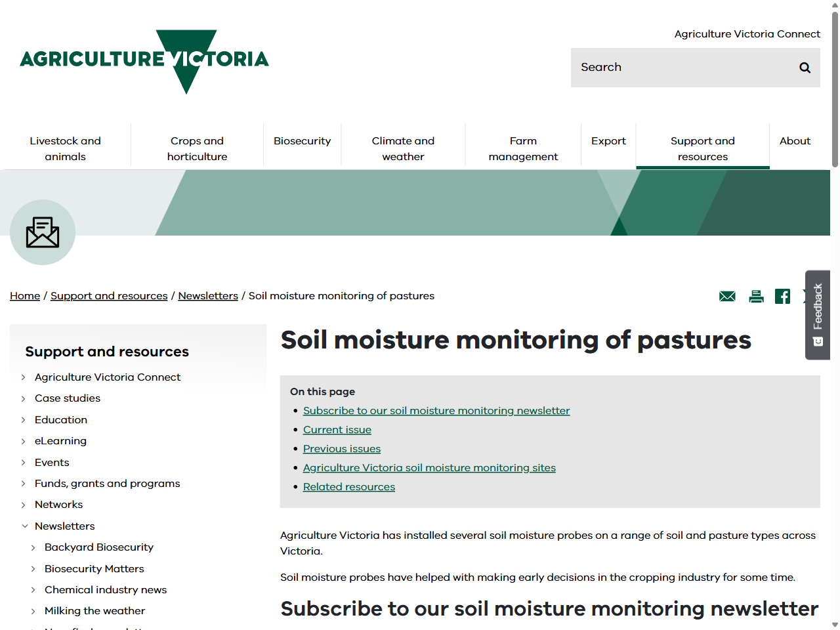Open eLearning sidebar item
840x630 pixels.
tap(60, 441)
